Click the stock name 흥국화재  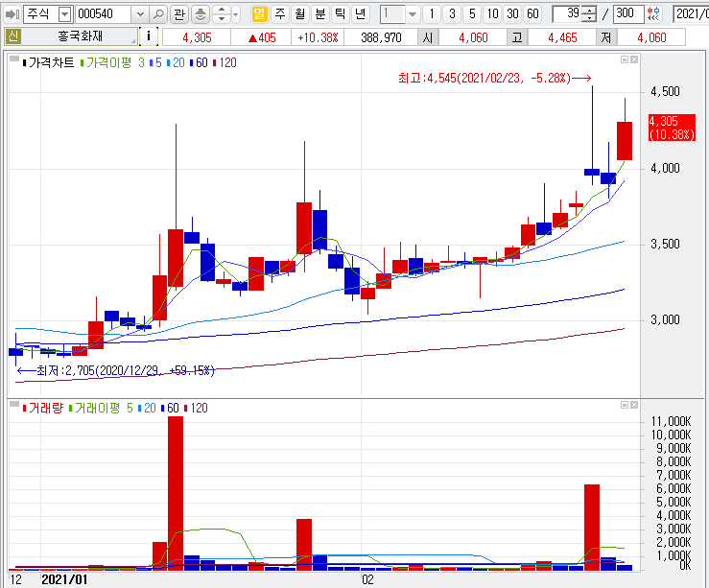[80, 36]
